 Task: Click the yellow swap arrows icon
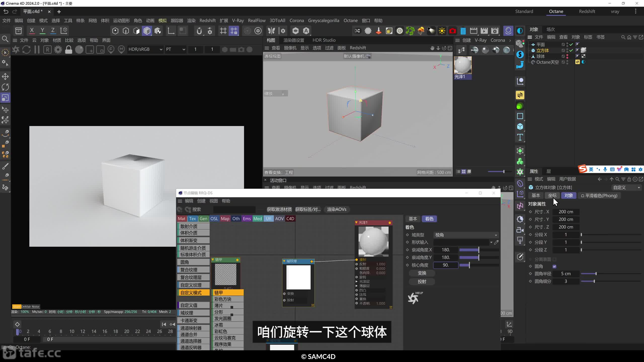(520, 95)
